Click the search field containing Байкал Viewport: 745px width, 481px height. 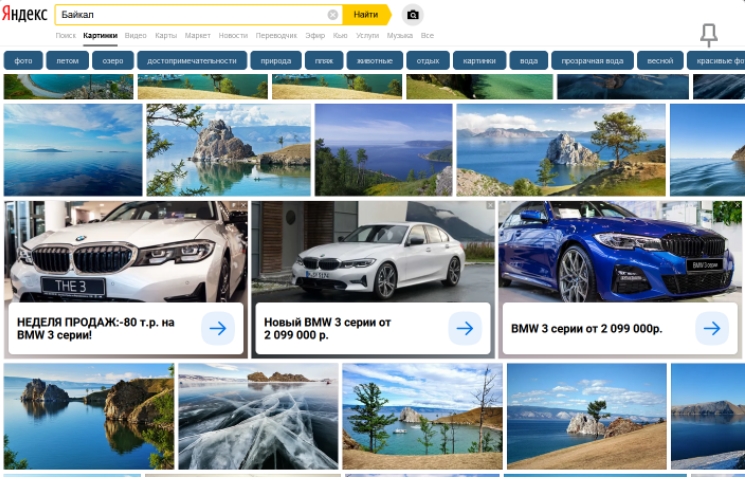tap(190, 15)
